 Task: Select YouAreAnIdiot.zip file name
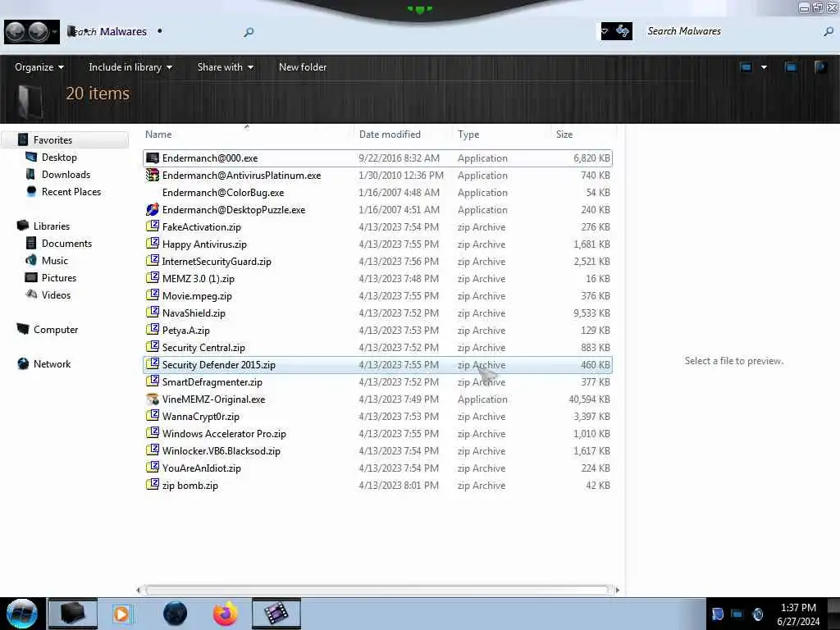(202, 468)
